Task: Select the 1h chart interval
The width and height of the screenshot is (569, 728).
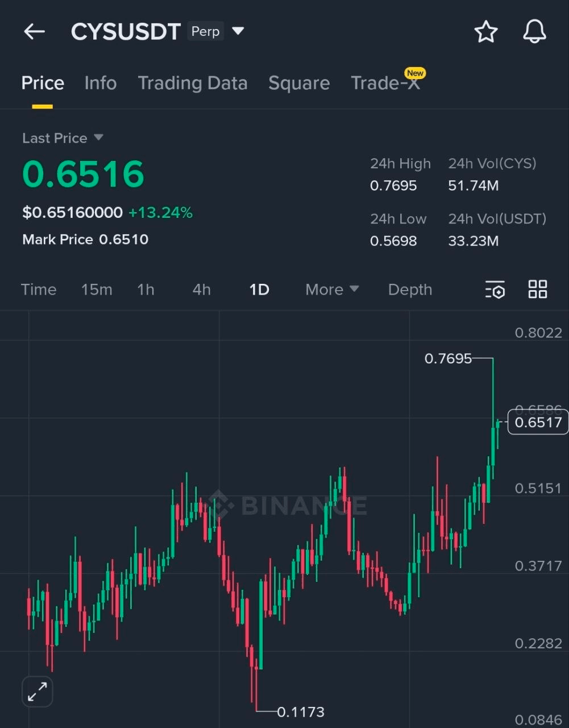Action: [x=146, y=289]
